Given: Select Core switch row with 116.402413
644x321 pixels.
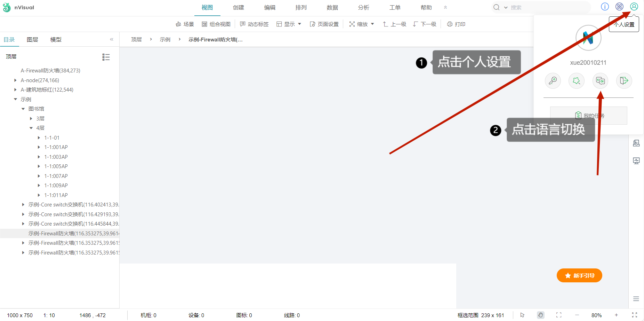Looking at the screenshot, I should pyautogui.click(x=74, y=205).
